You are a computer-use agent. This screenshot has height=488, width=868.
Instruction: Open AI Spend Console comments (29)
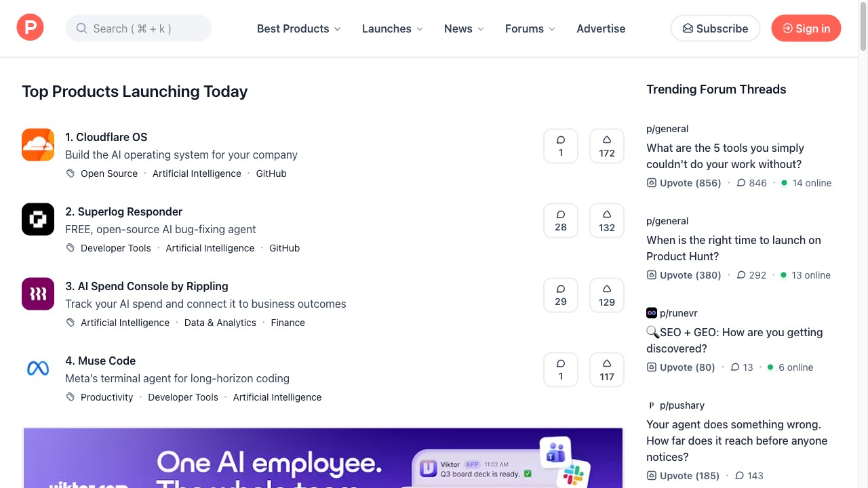pyautogui.click(x=561, y=295)
